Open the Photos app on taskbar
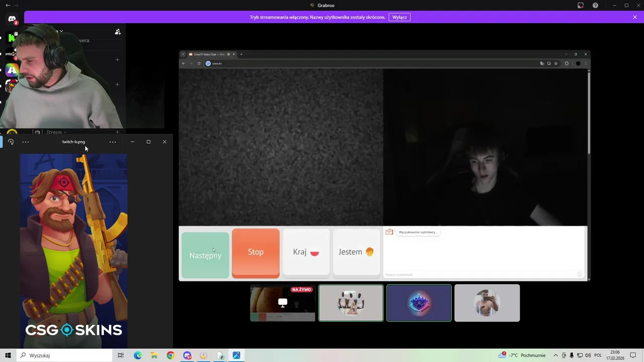Viewport: 644px width, 362px height. 236,355
